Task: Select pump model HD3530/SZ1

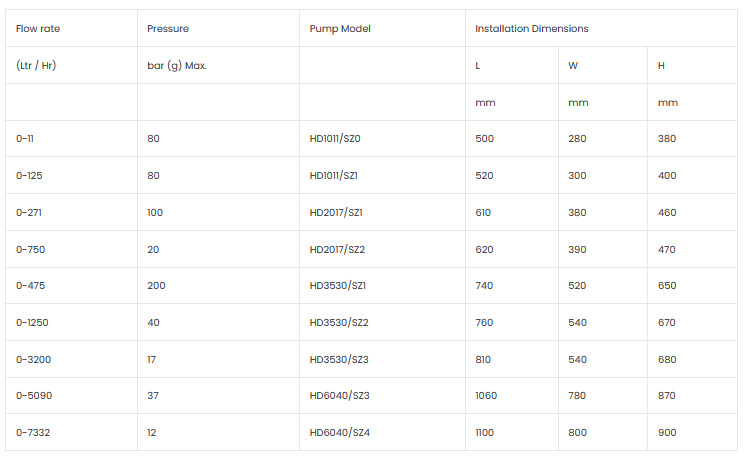Action: coord(338,286)
